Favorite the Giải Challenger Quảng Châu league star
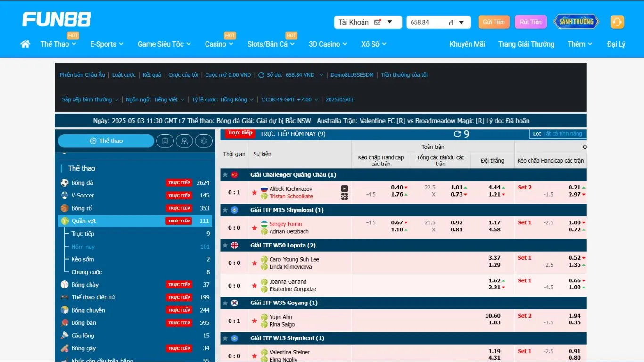This screenshot has width=644, height=362. click(225, 175)
